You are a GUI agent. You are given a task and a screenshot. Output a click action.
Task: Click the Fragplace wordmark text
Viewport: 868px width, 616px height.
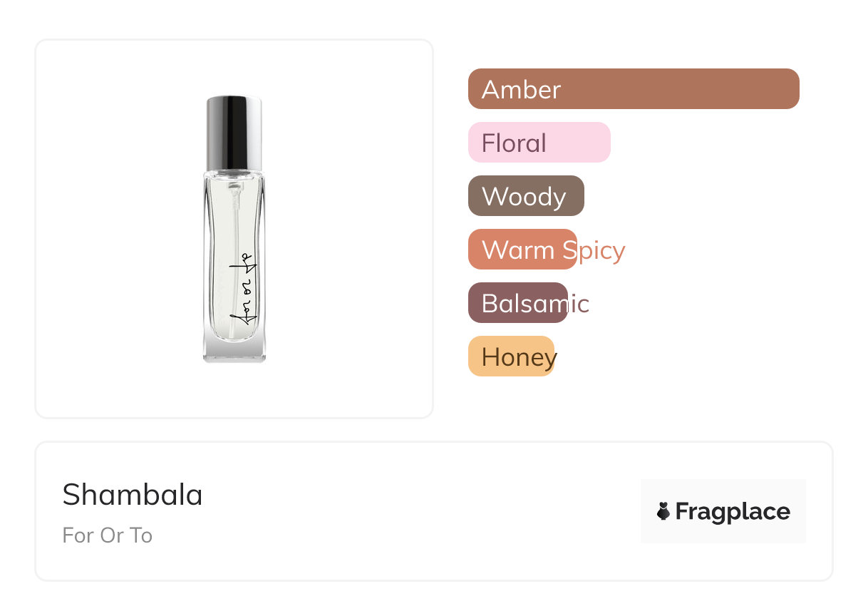point(733,511)
